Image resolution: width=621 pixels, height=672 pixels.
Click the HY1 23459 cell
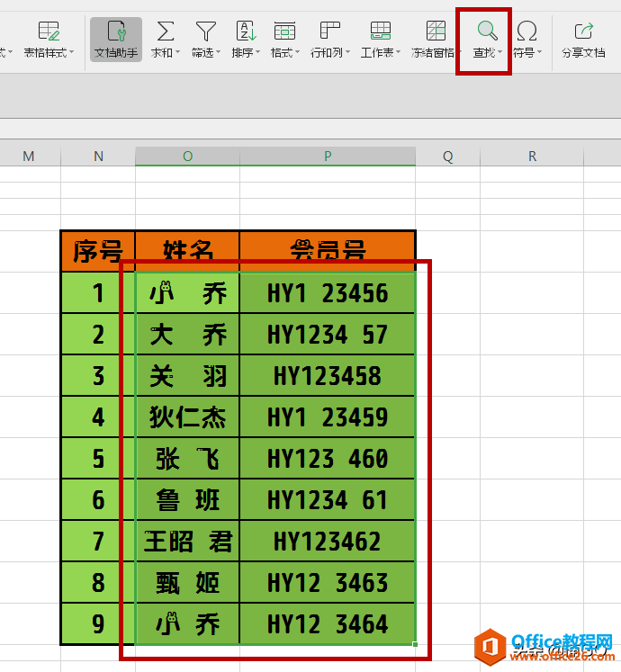coord(328,417)
